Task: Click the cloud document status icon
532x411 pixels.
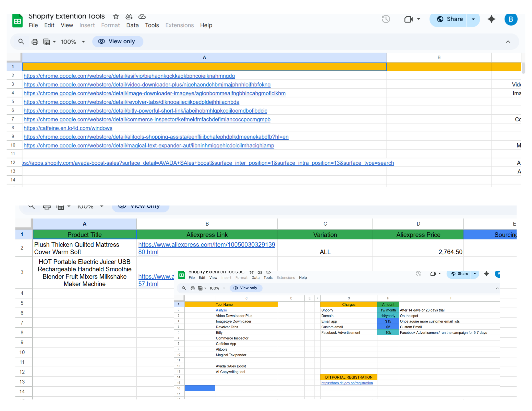Action: (x=142, y=17)
